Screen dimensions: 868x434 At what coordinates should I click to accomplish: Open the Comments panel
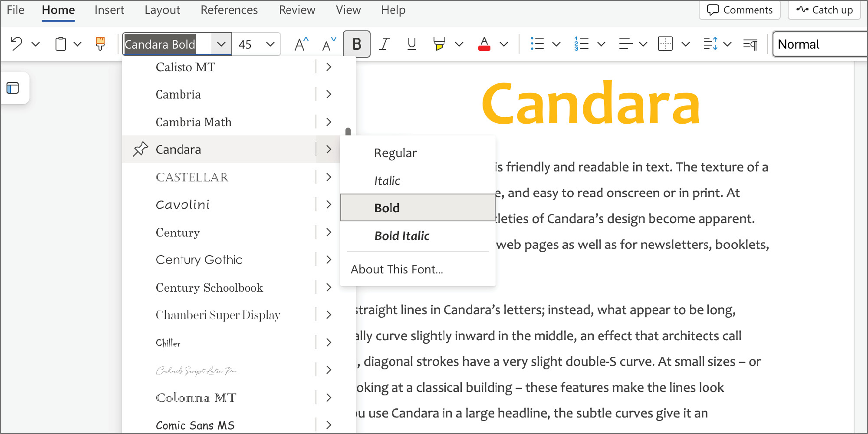(x=739, y=10)
